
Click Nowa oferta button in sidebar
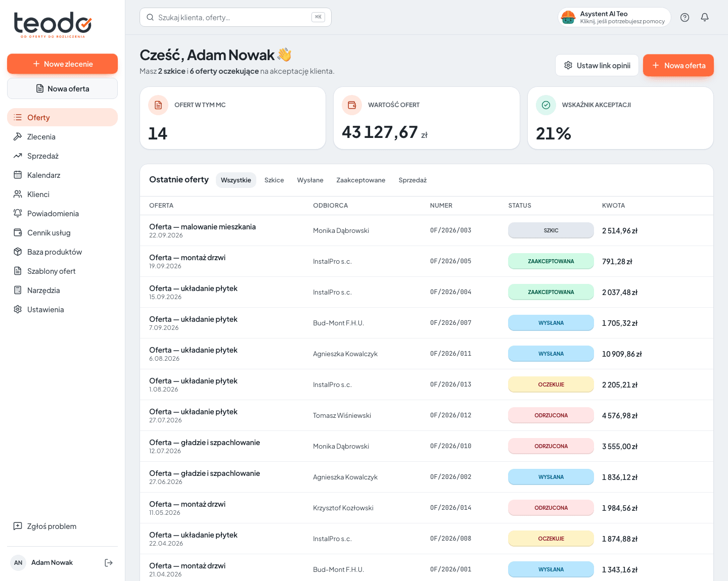point(62,88)
